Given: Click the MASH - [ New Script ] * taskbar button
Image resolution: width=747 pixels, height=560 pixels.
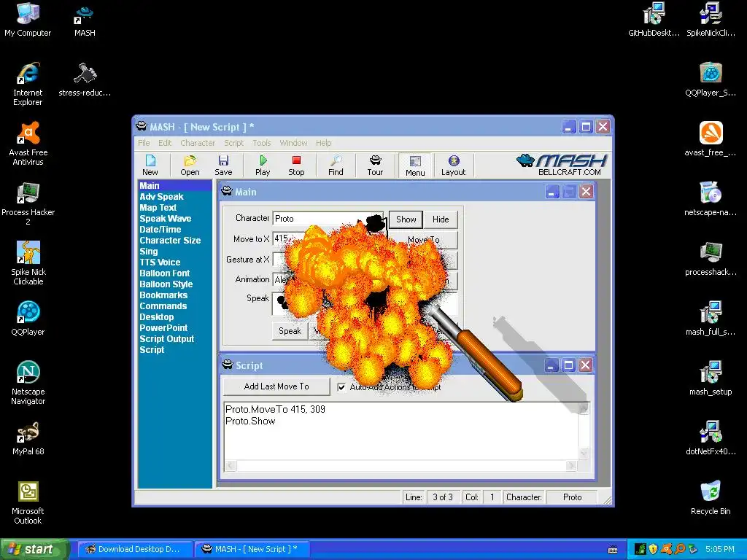Looking at the screenshot, I should click(252, 550).
